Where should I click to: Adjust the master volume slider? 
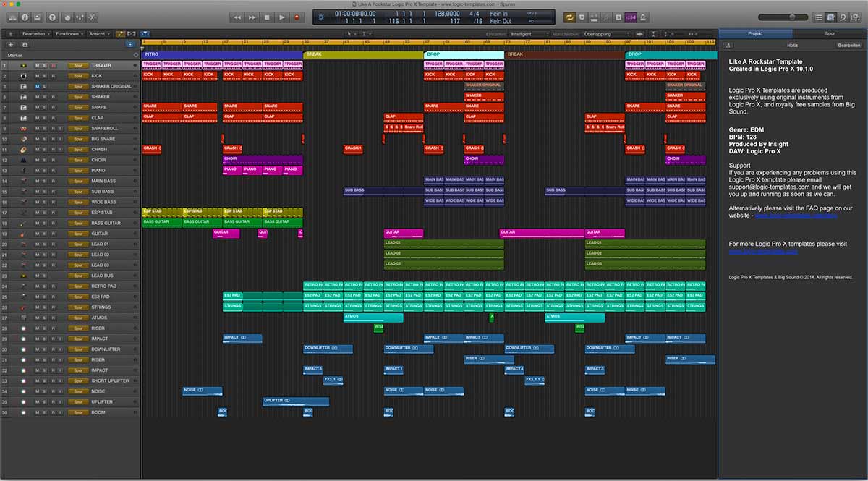pos(783,17)
